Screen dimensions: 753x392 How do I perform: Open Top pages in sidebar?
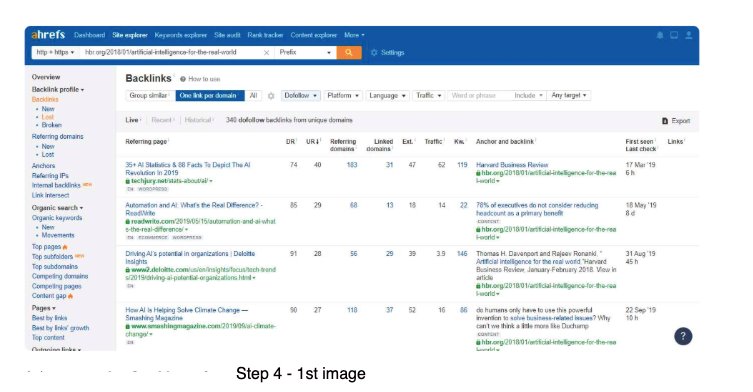pyautogui.click(x=46, y=247)
